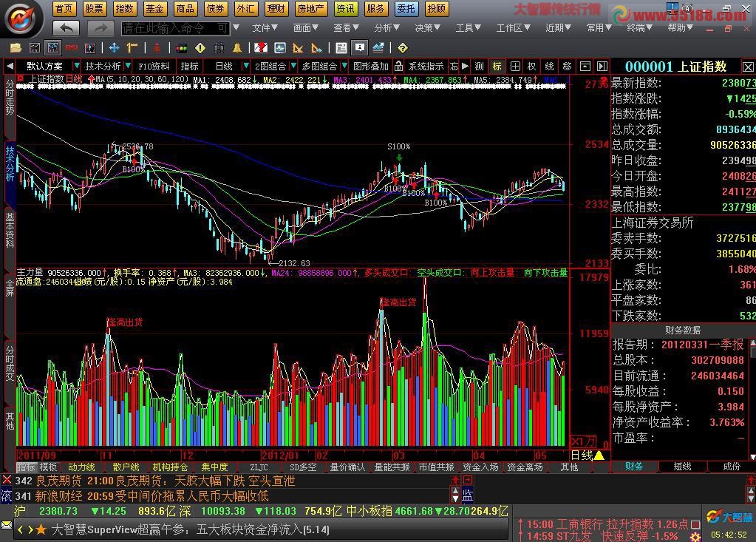The height and width of the screenshot is (542, 756).
Task: Open the 文件 menu dropdown
Action: coord(265,28)
